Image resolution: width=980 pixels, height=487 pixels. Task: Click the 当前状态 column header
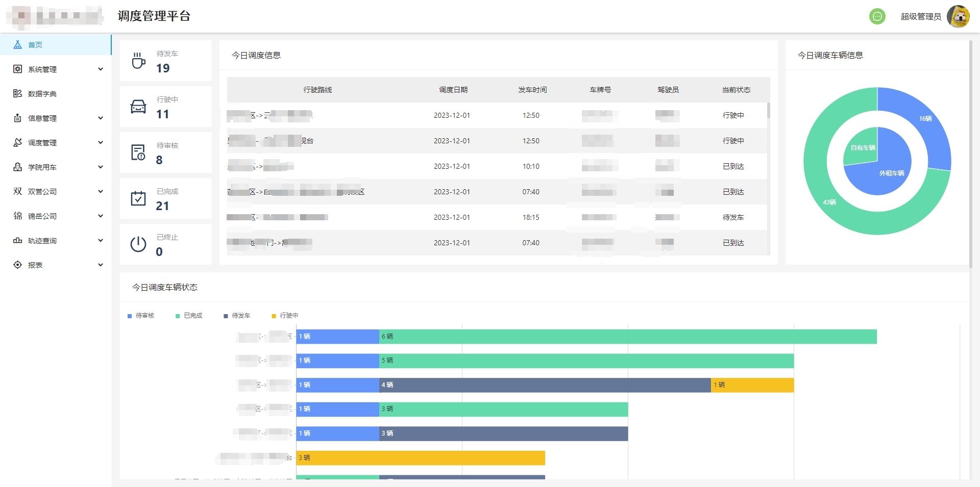coord(736,90)
